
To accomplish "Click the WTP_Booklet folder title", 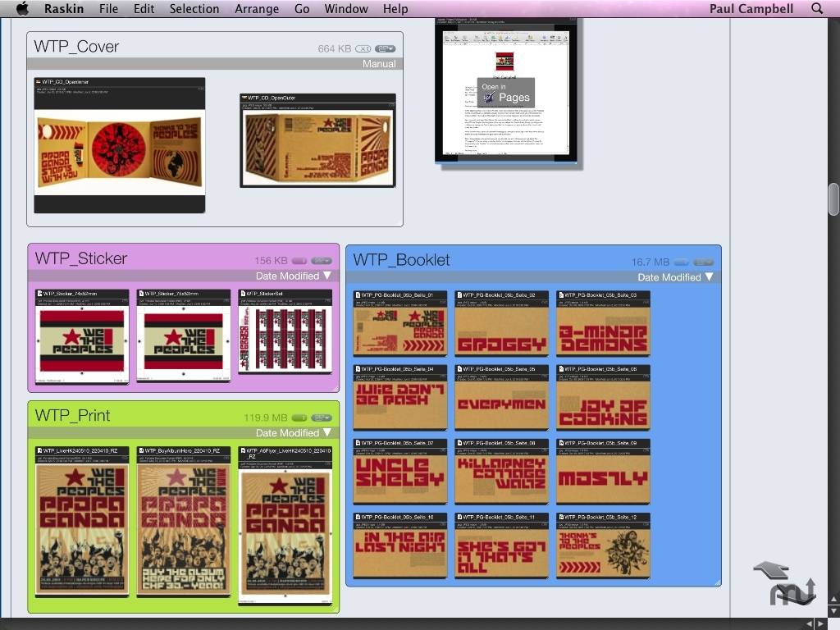I will point(401,260).
